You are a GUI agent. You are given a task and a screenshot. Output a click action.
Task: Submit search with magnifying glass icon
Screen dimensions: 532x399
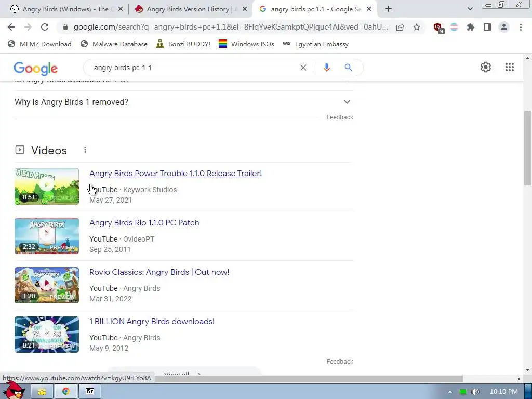tap(348, 68)
